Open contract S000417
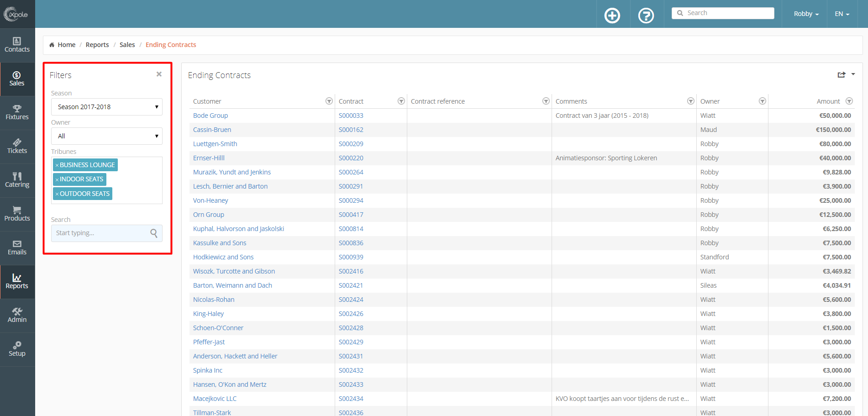Screen dimensions: 868x416 tap(351, 215)
